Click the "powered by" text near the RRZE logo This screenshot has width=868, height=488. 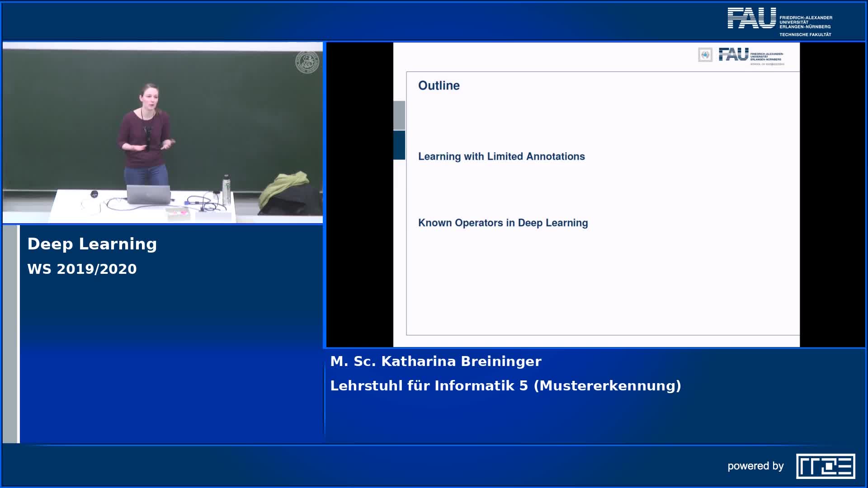pos(755,466)
